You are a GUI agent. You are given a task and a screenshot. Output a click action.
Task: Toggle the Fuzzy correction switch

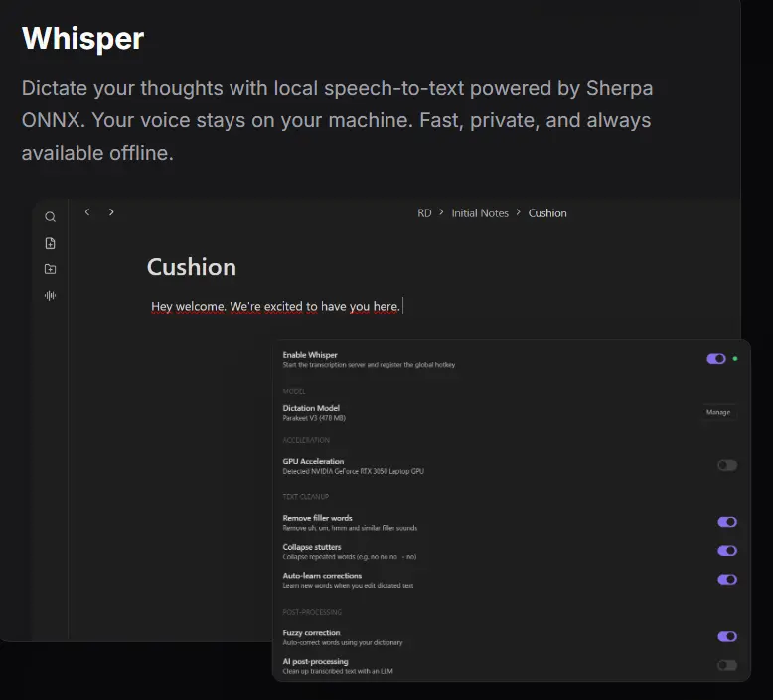pyautogui.click(x=727, y=636)
